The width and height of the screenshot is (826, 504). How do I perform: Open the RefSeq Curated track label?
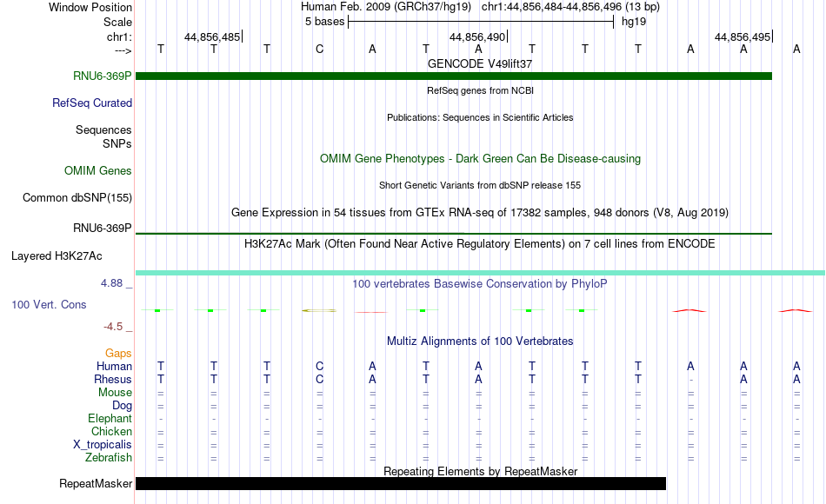(91, 103)
